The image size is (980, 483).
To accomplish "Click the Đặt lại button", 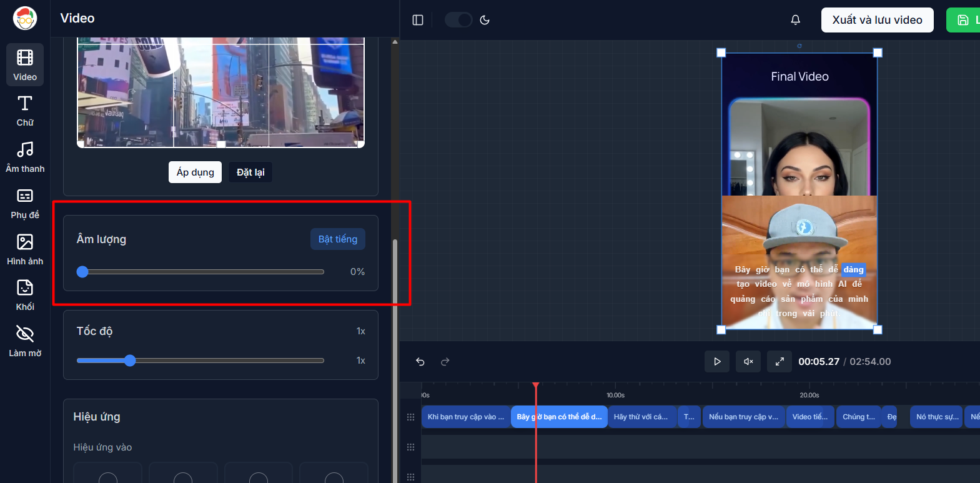I will (x=250, y=172).
